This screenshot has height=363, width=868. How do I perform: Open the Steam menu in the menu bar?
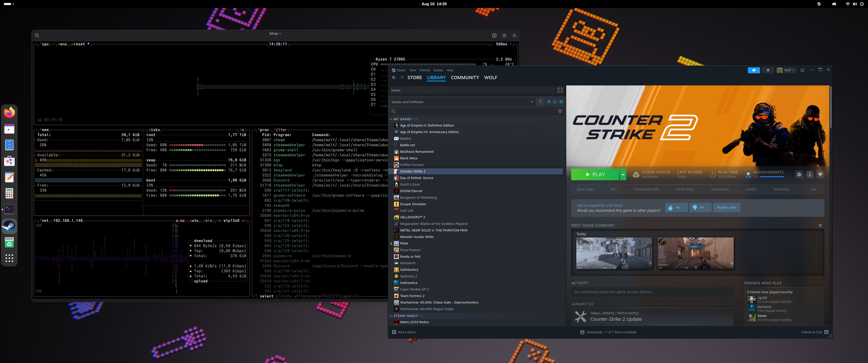(x=401, y=70)
